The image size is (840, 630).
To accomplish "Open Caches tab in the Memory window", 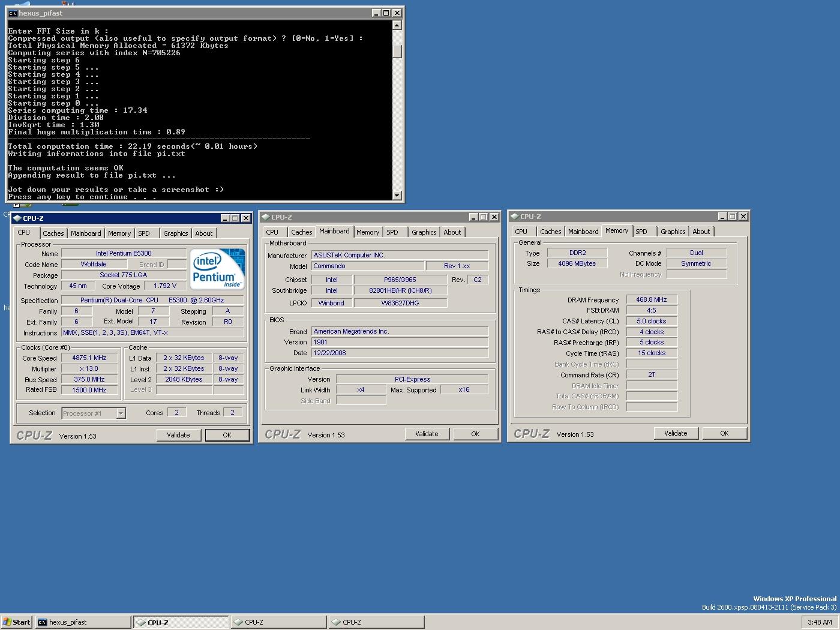I will click(550, 232).
